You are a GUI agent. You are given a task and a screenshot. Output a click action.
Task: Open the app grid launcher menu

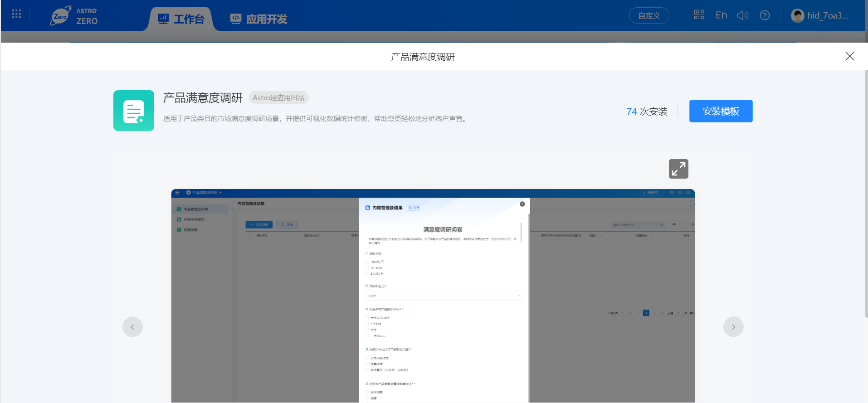(x=17, y=14)
